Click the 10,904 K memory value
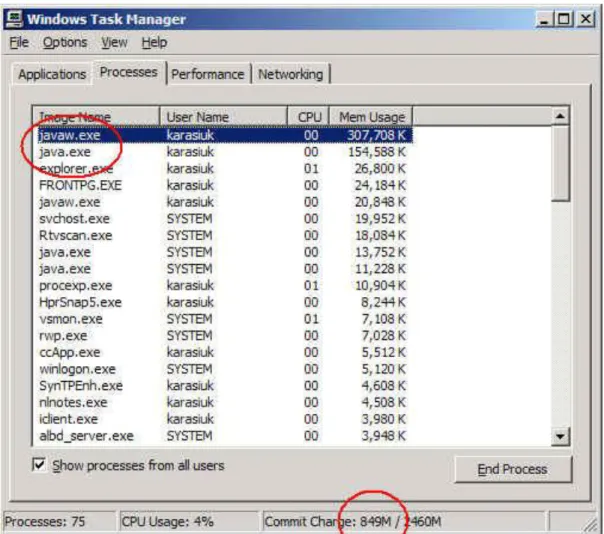The height and width of the screenshot is (534, 604). (x=380, y=285)
